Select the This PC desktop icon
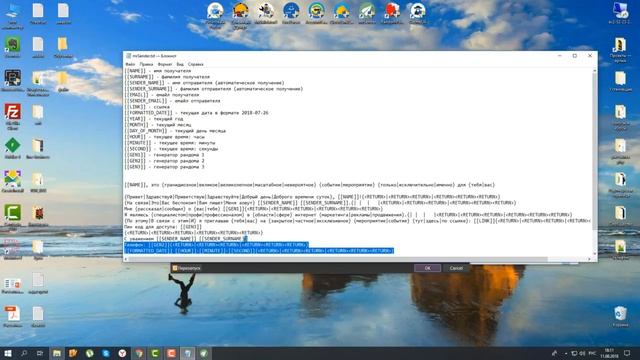Screen dimensions: 640x360 pos(13,15)
